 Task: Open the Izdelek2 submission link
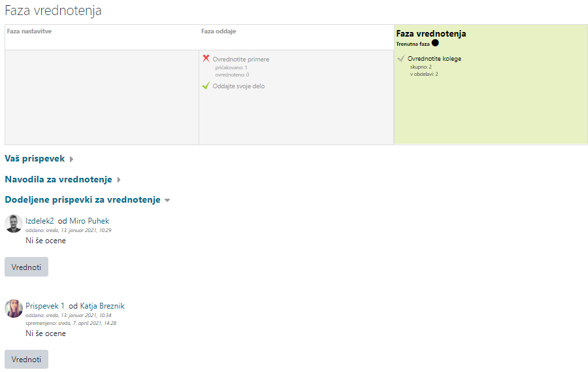click(x=39, y=221)
